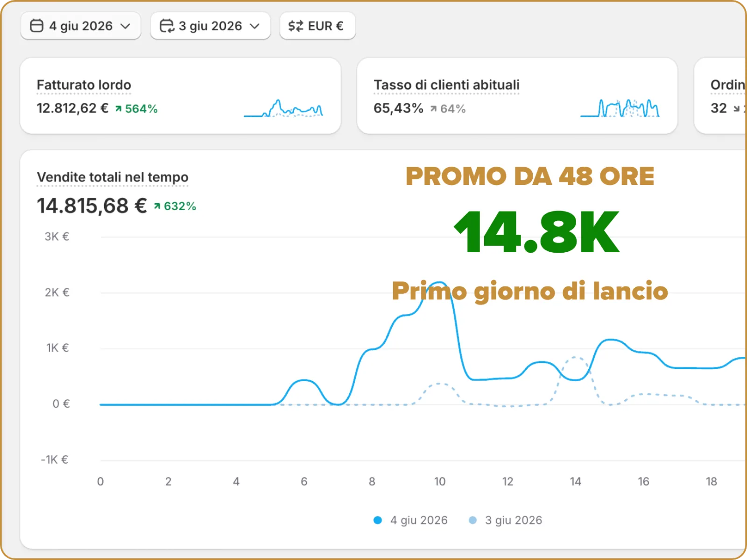Click the 2K € y-axis label

coord(57,292)
